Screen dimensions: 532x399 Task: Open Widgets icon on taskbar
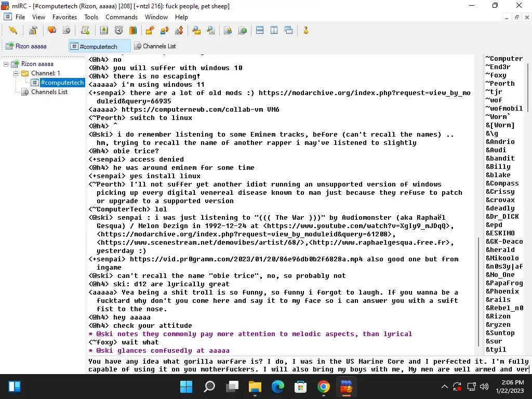[x=14, y=387]
